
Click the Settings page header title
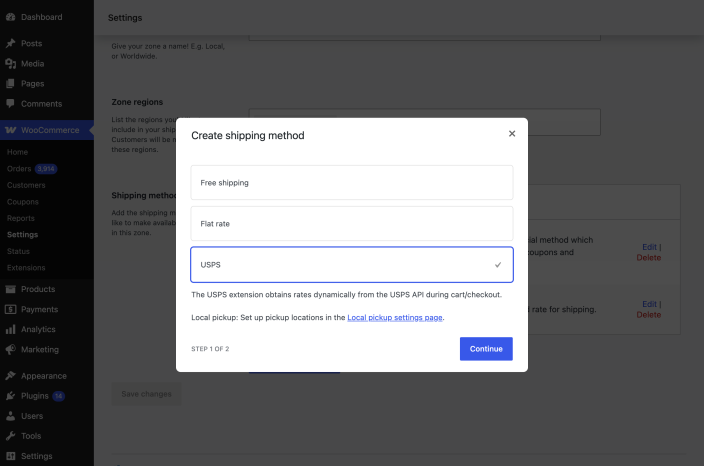125,18
